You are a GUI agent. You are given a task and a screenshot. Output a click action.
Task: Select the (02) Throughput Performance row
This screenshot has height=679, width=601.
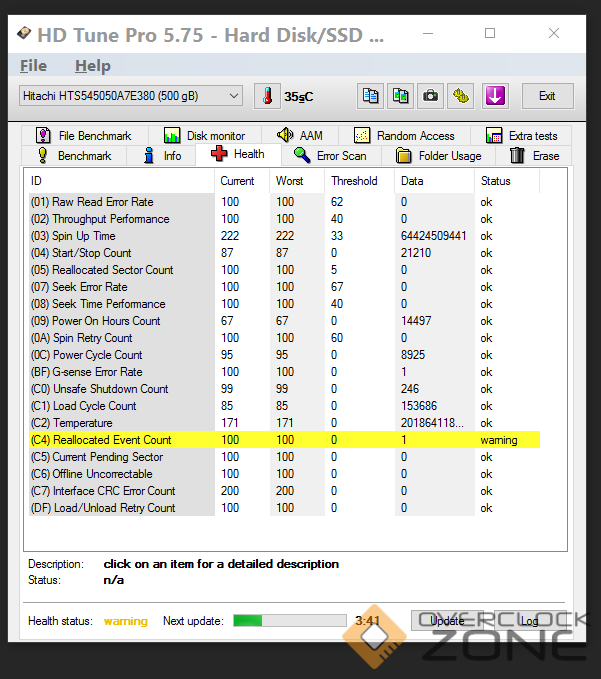[x=284, y=219]
